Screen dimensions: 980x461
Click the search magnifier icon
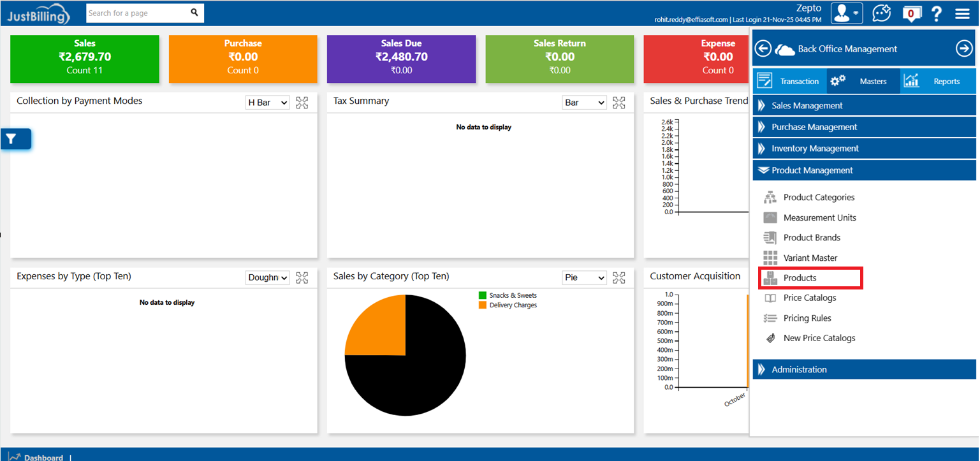(x=194, y=13)
